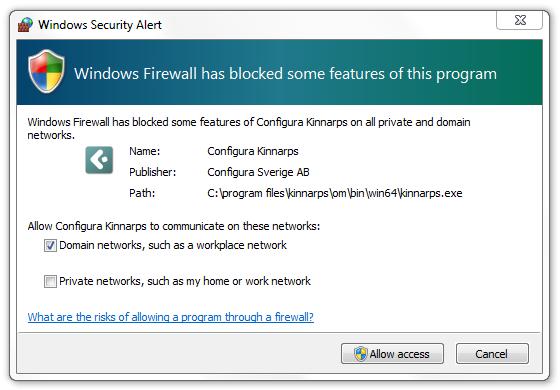
Task: Click the Domain networks workplace label
Action: [173, 245]
